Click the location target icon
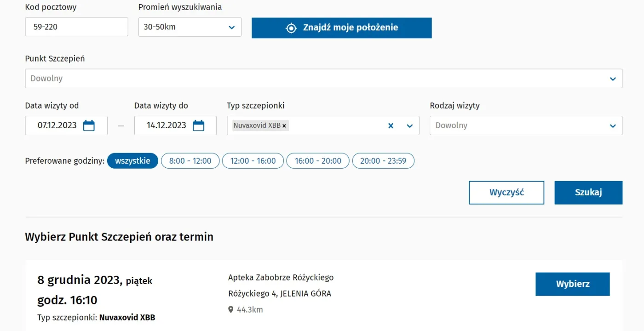This screenshot has height=331, width=644. coord(291,28)
